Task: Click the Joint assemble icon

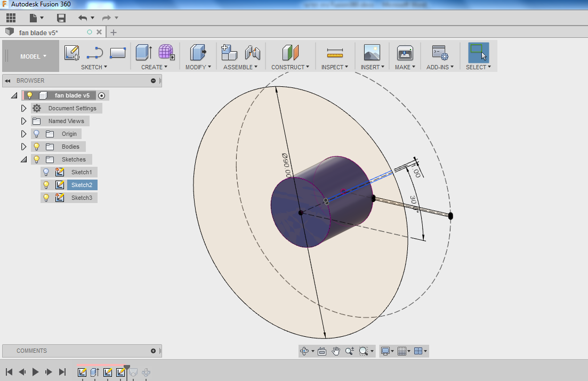Action: 252,53
